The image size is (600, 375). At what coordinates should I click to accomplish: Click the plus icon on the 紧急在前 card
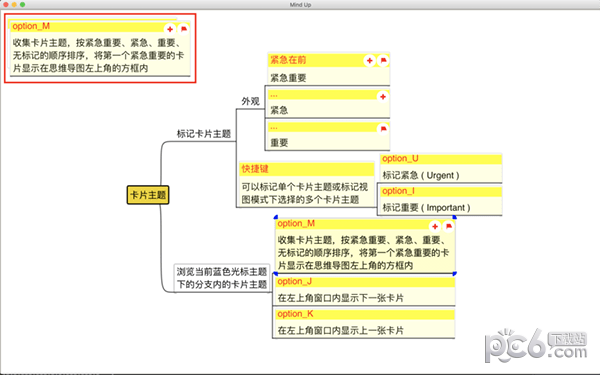coord(369,60)
